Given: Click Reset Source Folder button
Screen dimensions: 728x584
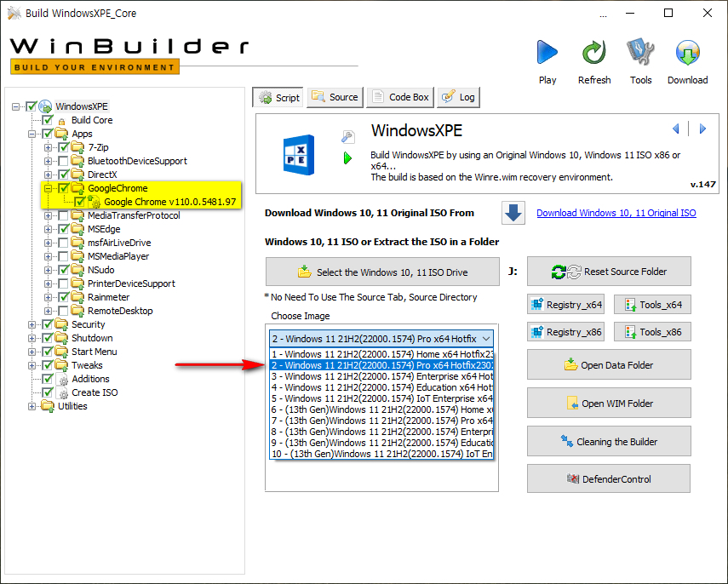Looking at the screenshot, I should click(x=609, y=271).
